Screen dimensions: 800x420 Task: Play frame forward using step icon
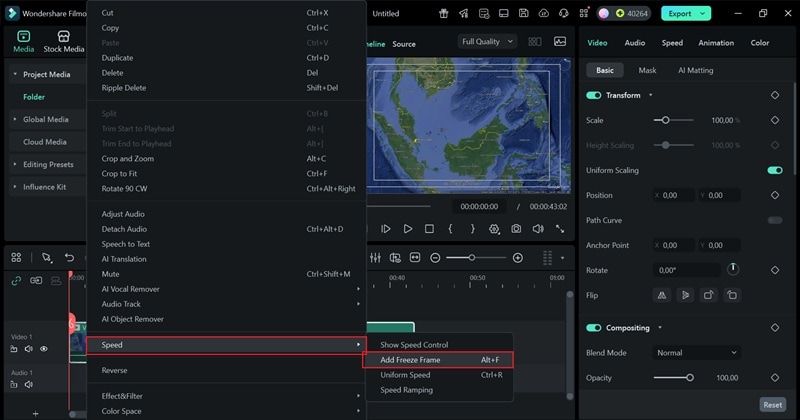click(386, 229)
